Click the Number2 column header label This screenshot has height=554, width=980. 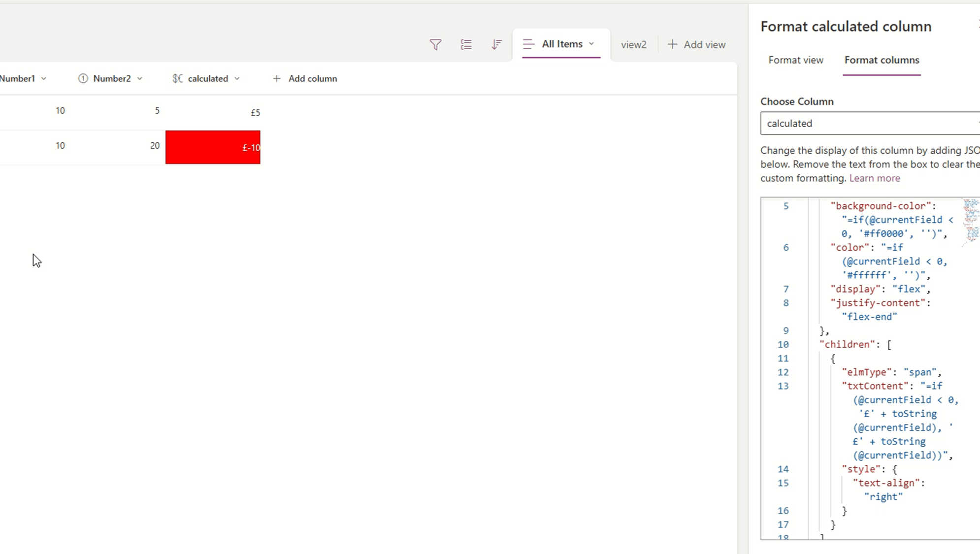[112, 79]
